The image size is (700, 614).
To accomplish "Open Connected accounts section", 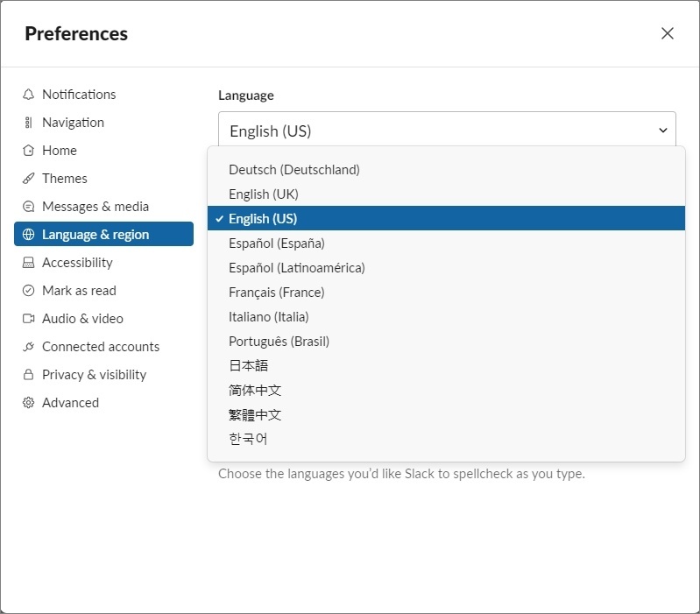I will [103, 347].
